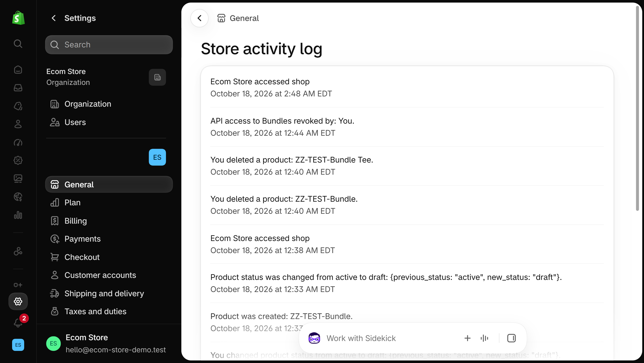Open Plan settings
Viewport: 644px width, 363px height.
point(109,202)
